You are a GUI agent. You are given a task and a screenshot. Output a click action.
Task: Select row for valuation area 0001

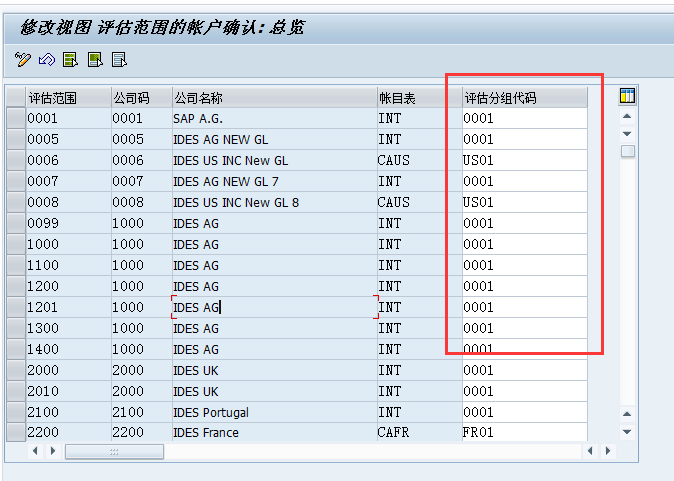16,118
